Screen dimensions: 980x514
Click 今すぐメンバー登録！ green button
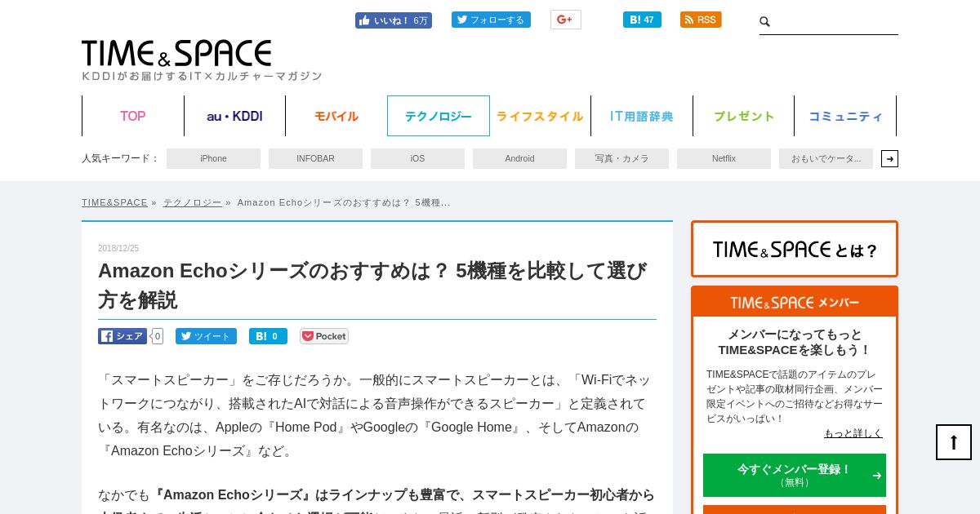click(x=795, y=475)
